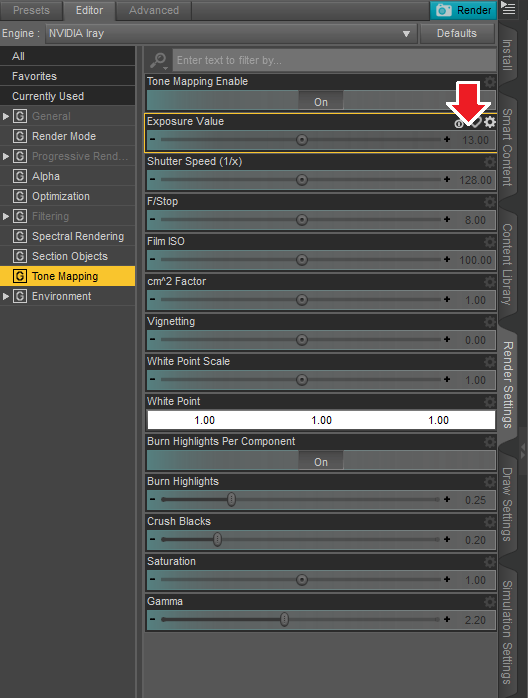Open the Vignetting gear settings
This screenshot has height=698, width=528.
click(490, 321)
